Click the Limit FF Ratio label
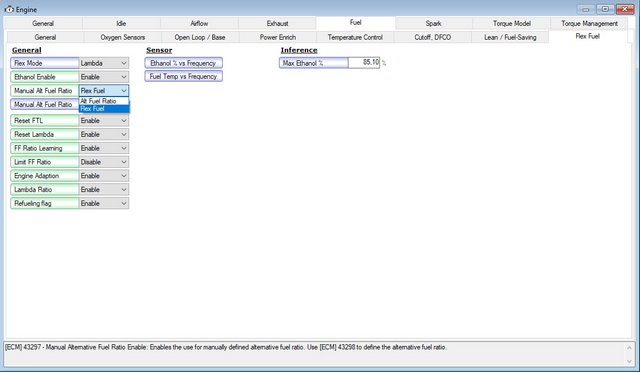This screenshot has width=640, height=373. (x=44, y=162)
